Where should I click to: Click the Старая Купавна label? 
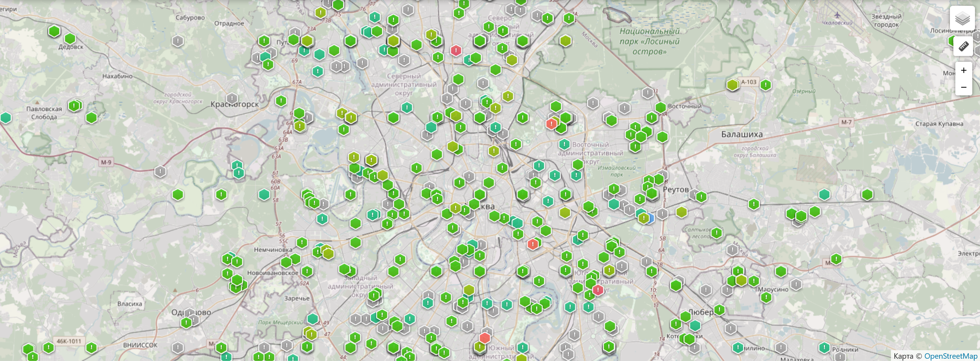[x=940, y=124]
